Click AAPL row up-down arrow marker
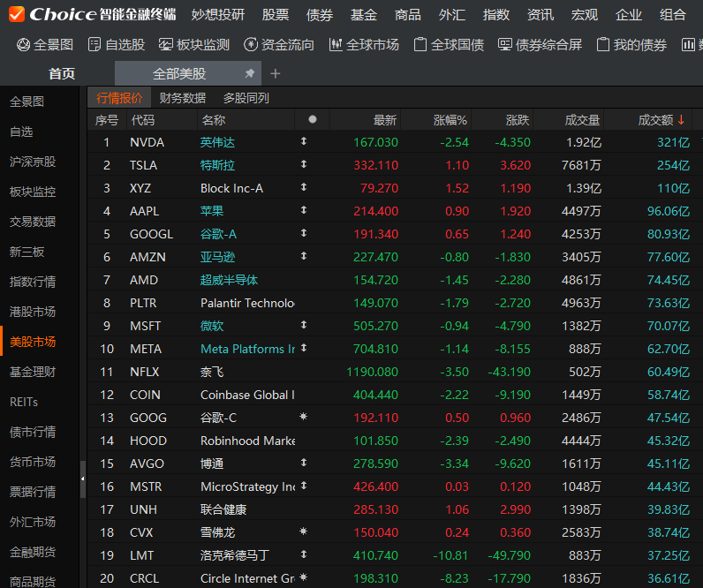The width and height of the screenshot is (703, 588). coord(304,210)
